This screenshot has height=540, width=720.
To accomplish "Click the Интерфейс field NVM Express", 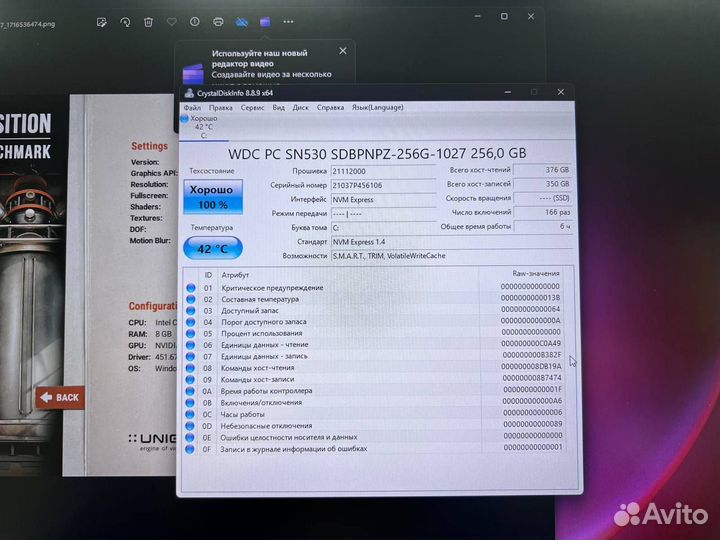I will pos(382,200).
